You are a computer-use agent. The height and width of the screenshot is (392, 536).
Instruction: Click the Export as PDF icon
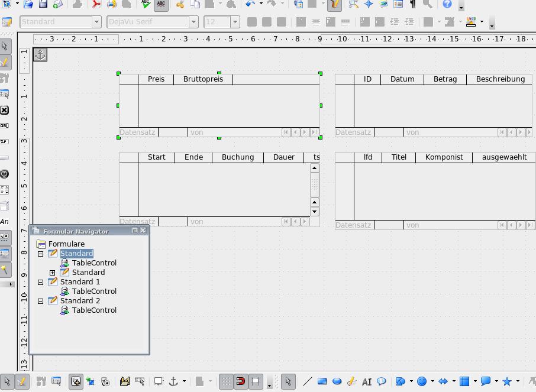tap(96, 4)
